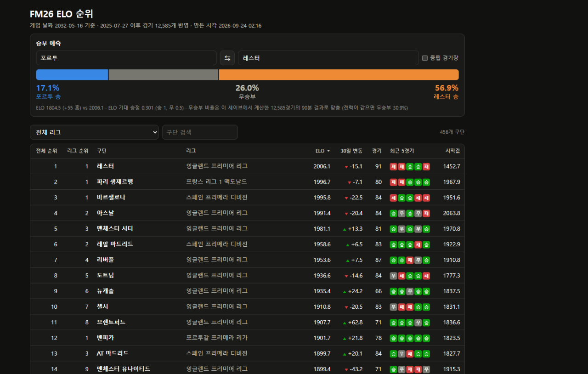
Task: Click the gray draw probability bar segment
Action: (x=164, y=75)
